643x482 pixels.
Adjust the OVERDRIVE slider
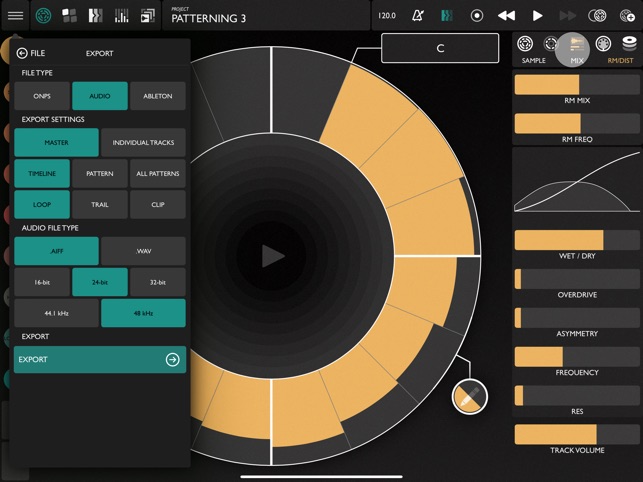click(x=577, y=279)
